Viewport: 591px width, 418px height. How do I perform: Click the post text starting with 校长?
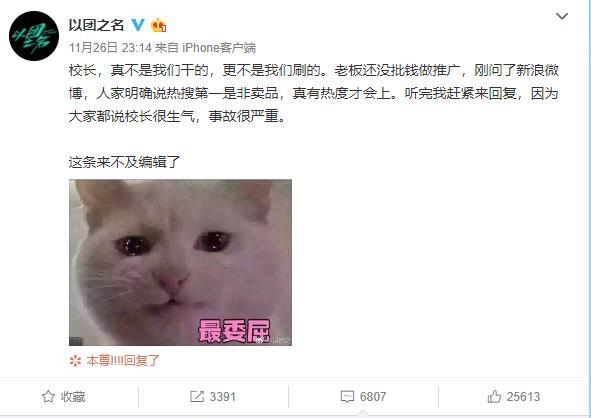point(314,93)
